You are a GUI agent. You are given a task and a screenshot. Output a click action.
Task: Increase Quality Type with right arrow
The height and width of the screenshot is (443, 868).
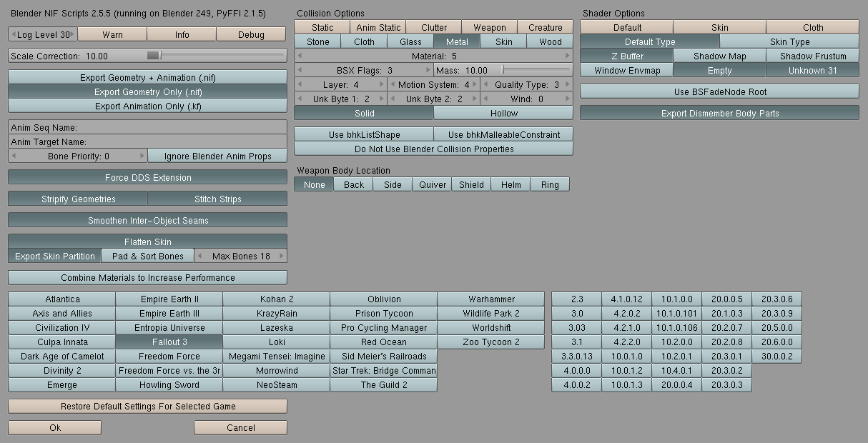point(568,84)
